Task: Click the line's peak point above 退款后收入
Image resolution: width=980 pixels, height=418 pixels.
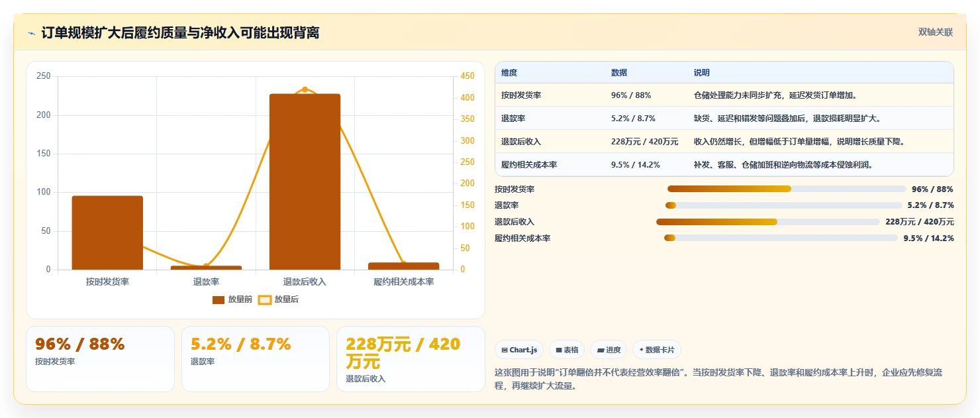Action: click(x=305, y=89)
